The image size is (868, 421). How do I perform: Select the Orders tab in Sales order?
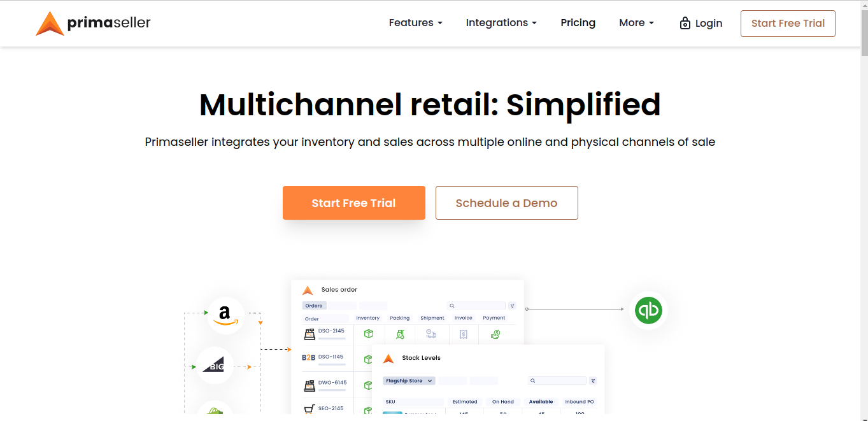point(314,306)
